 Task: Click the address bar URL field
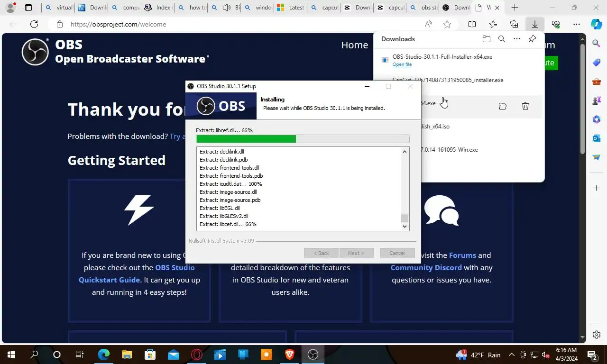(x=242, y=24)
